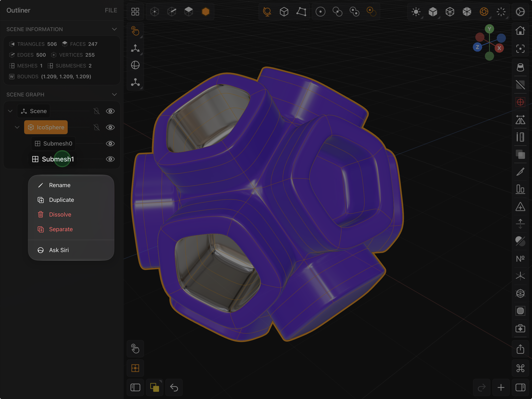Frame selection with the focus icon
This screenshot has height=399, width=532.
coord(520,49)
